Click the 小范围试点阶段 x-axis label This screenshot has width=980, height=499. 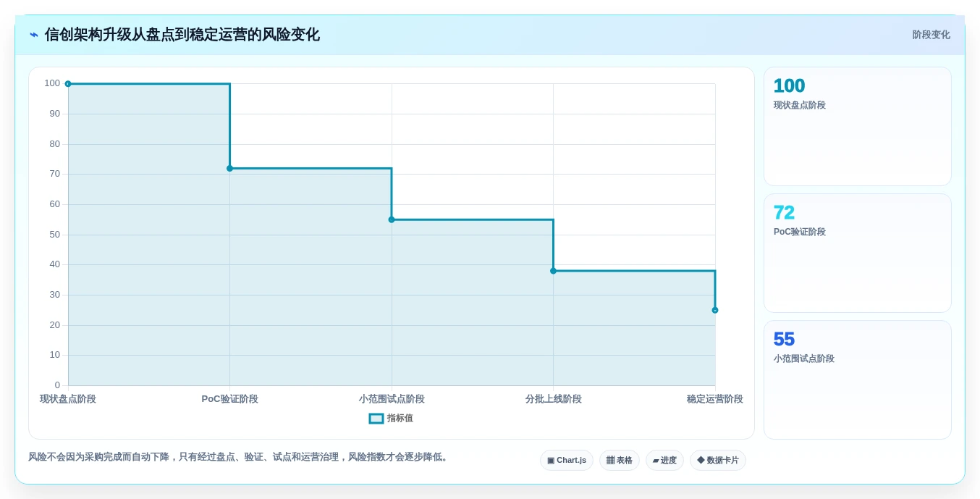pos(392,399)
